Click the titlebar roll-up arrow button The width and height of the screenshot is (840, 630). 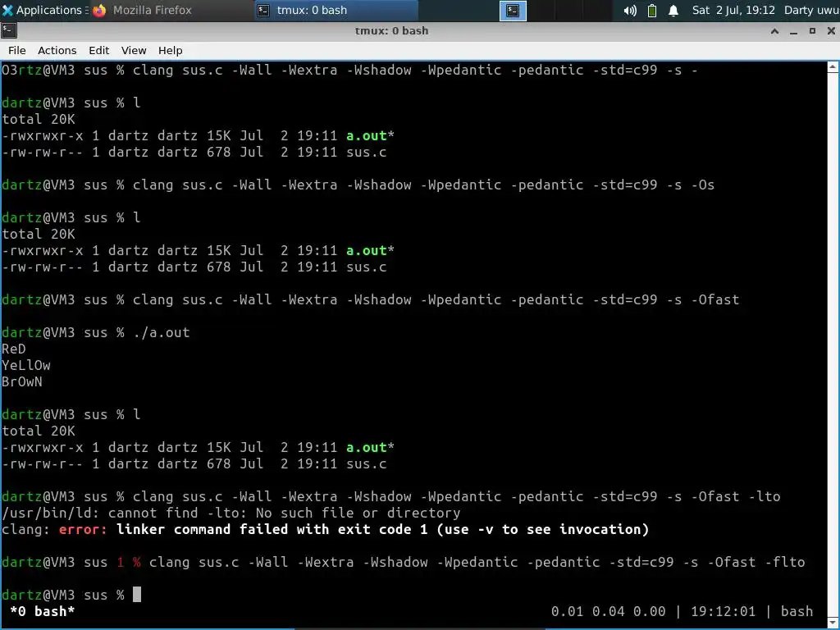[x=774, y=31]
